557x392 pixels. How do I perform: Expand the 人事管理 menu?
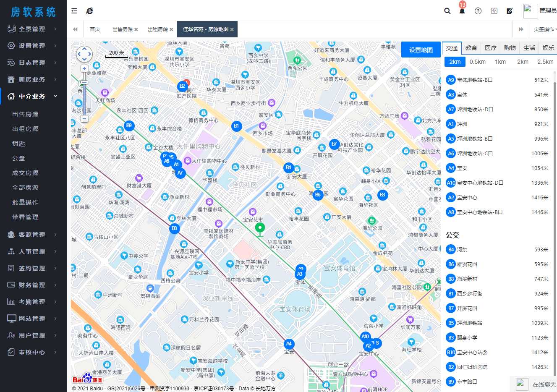tap(33, 251)
